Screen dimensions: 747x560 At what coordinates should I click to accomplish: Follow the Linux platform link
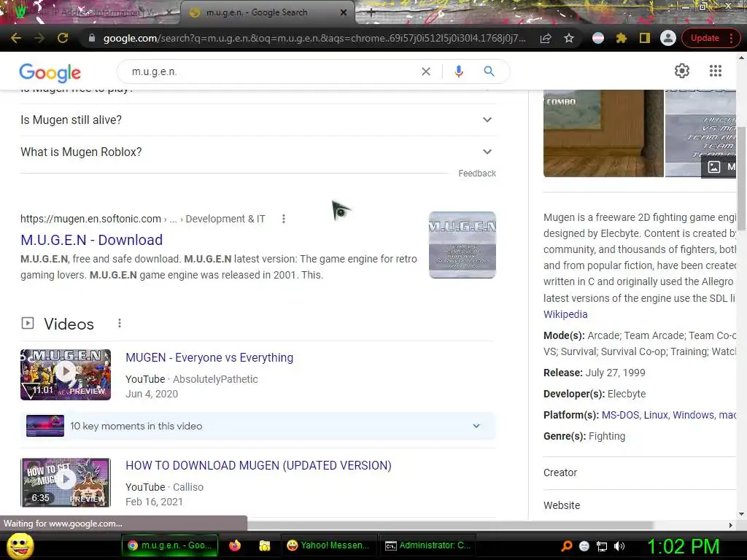[656, 415]
